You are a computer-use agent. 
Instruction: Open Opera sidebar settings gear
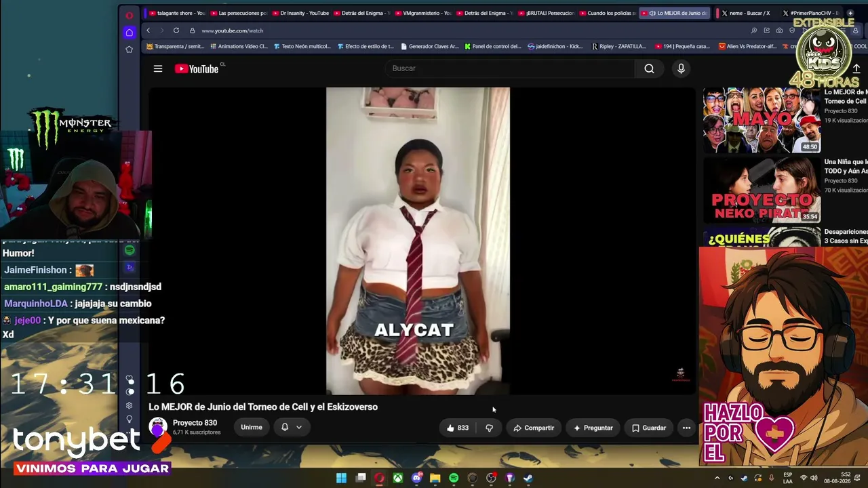[129, 405]
